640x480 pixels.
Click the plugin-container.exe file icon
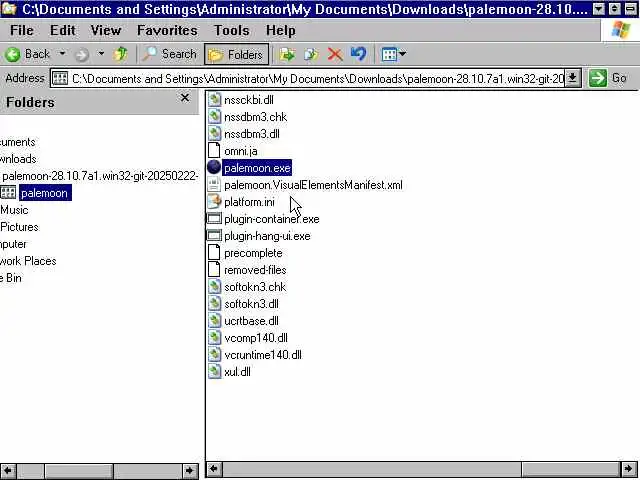[214, 219]
